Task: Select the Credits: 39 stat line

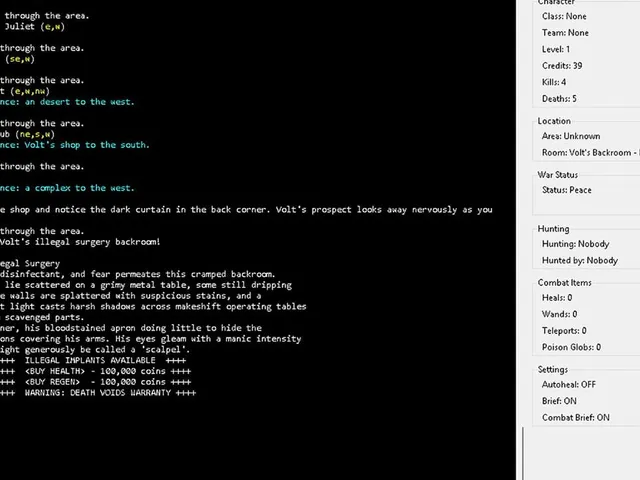Action: coord(562,66)
